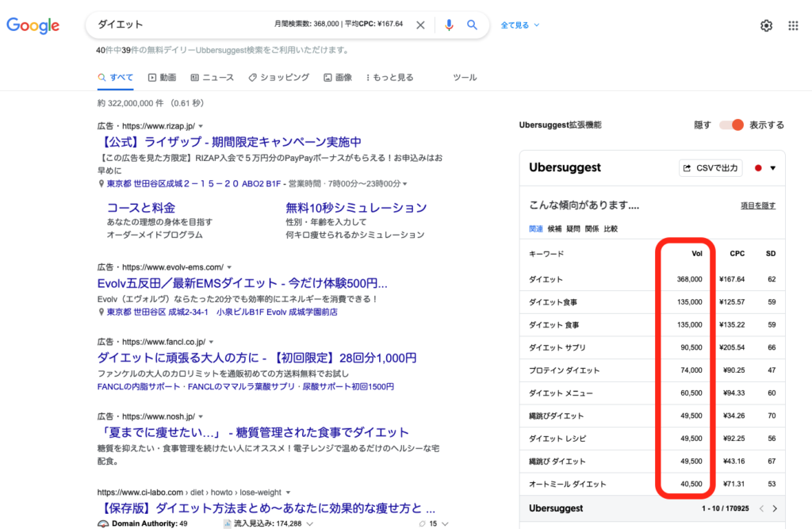812x529 pixels.
Task: Open dropdown arrow next to nosh.jp URL
Action: coord(201,416)
